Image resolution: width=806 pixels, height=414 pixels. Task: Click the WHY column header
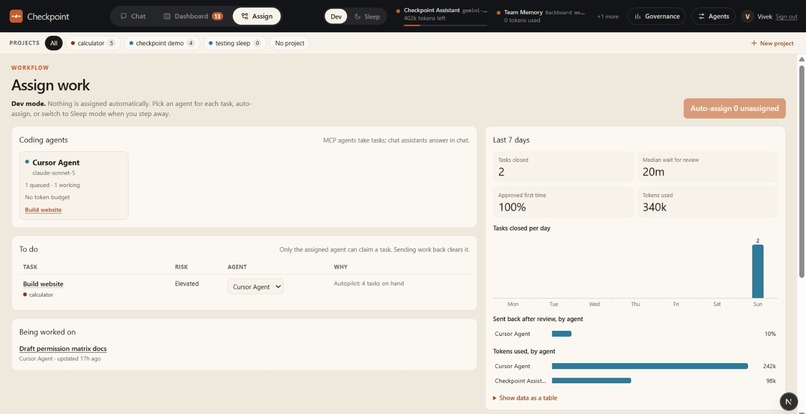339,267
